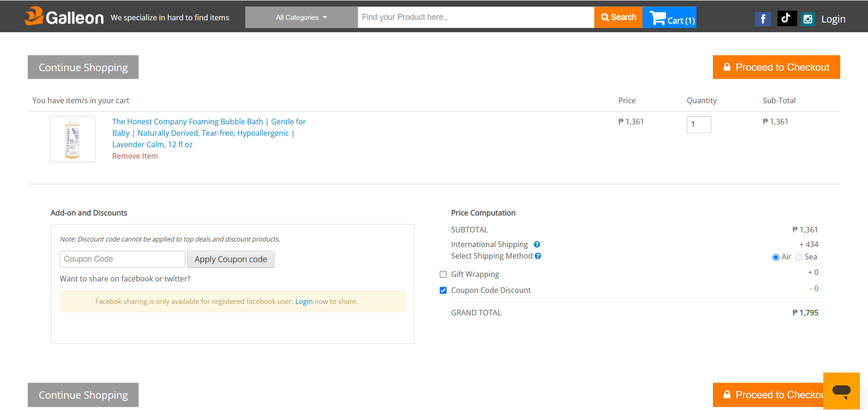Click the International Shipping + 434 amount
This screenshot has height=410, width=868.
click(809, 244)
